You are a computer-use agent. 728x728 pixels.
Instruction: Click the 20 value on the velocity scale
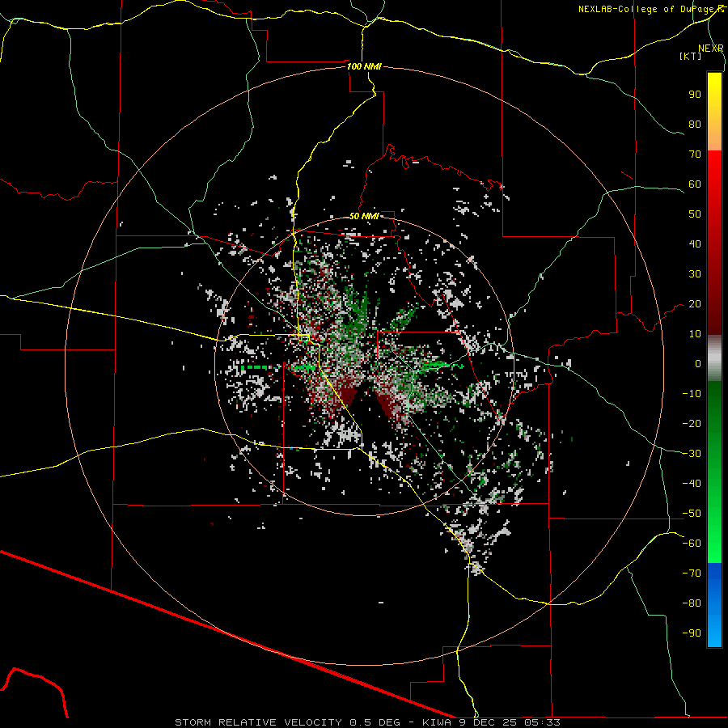tap(695, 303)
